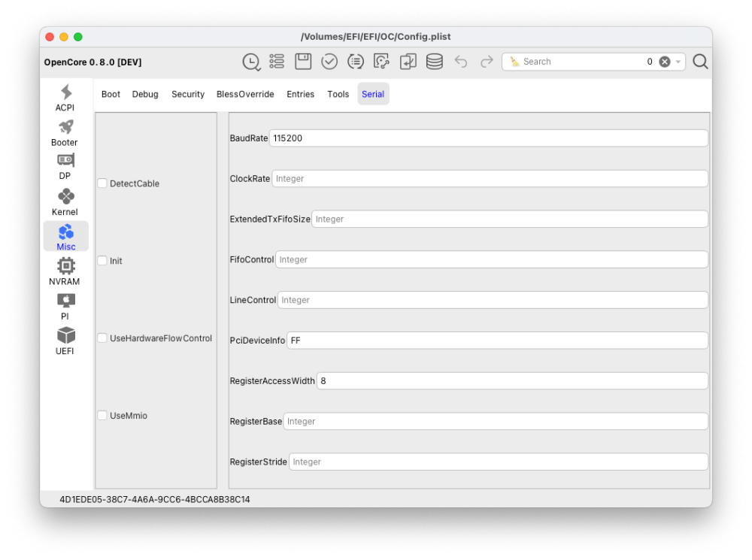
Task: Click the OpenCore 0.8.0 [DEV] version label
Action: pyautogui.click(x=92, y=62)
